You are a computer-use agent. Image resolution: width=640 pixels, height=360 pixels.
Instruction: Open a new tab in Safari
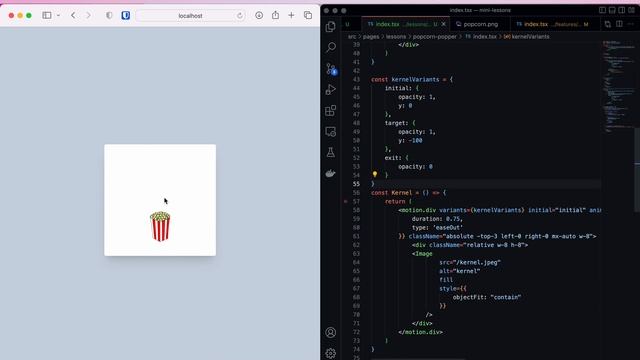291,16
